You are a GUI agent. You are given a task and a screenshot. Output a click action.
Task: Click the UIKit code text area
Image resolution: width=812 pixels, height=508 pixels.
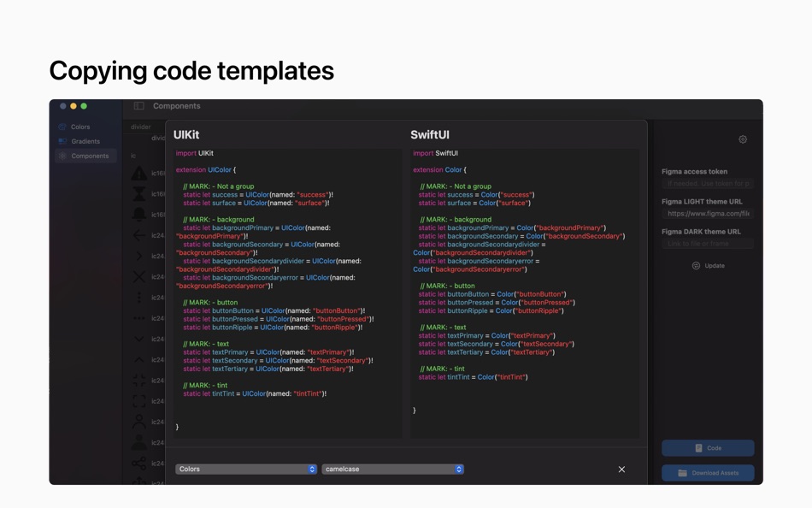pyautogui.click(x=287, y=294)
